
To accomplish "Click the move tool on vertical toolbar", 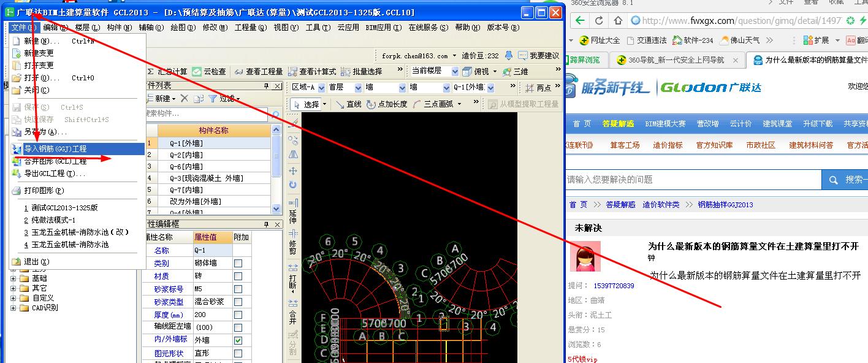I will tap(293, 170).
